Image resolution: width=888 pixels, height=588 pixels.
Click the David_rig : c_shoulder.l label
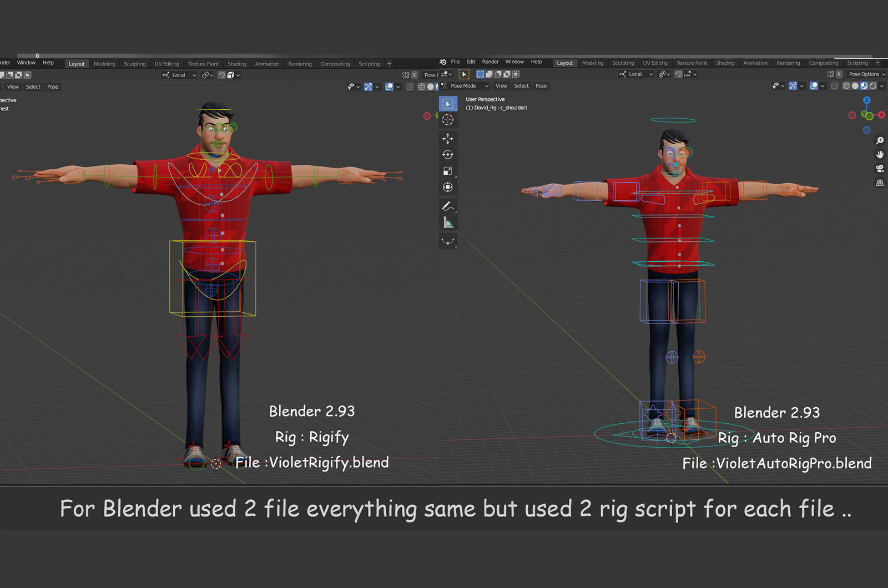(x=496, y=108)
